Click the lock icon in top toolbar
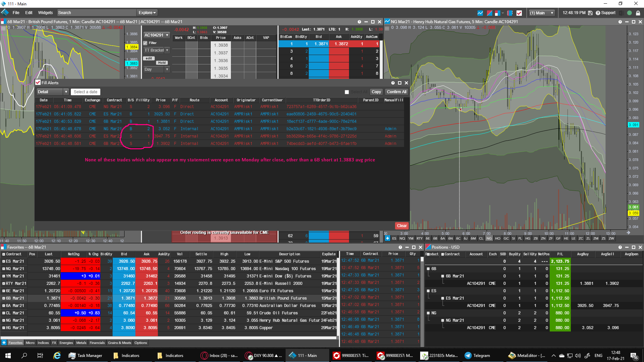 coord(638,13)
